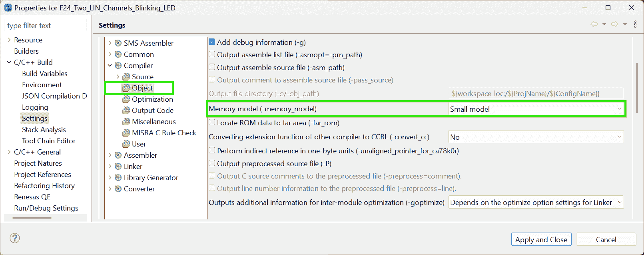Click the SMS Assembler tool icon
Image resolution: width=644 pixels, height=255 pixels.
tap(118, 43)
